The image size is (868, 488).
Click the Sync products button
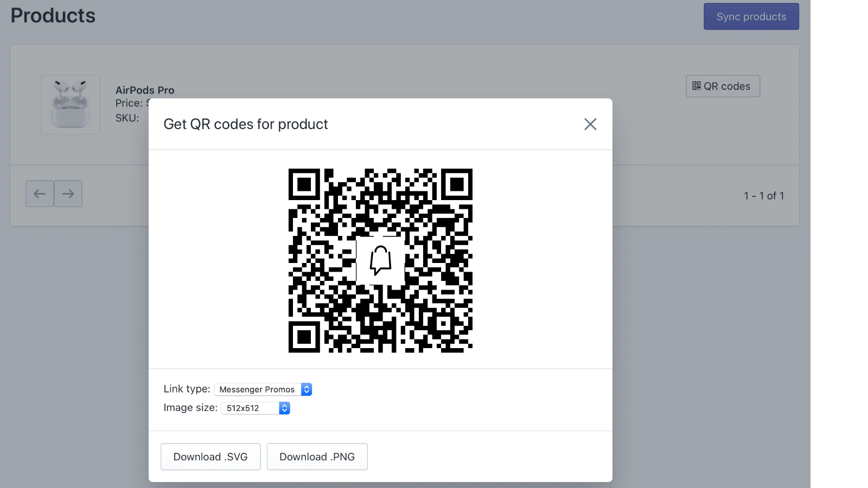tap(751, 16)
